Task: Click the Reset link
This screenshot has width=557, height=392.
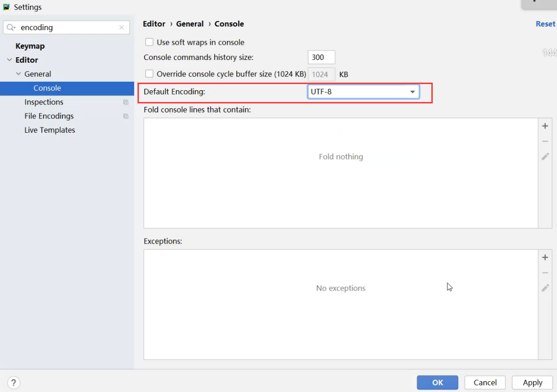Action: coord(545,24)
